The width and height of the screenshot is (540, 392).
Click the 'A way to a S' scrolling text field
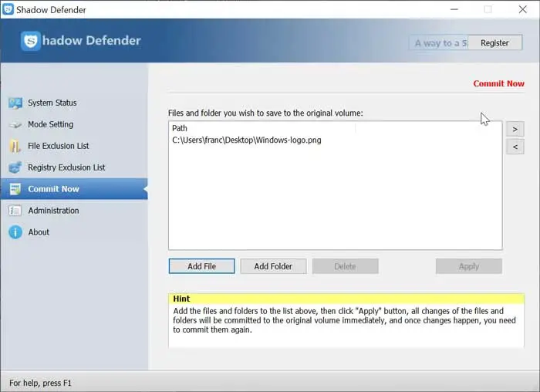(x=439, y=43)
